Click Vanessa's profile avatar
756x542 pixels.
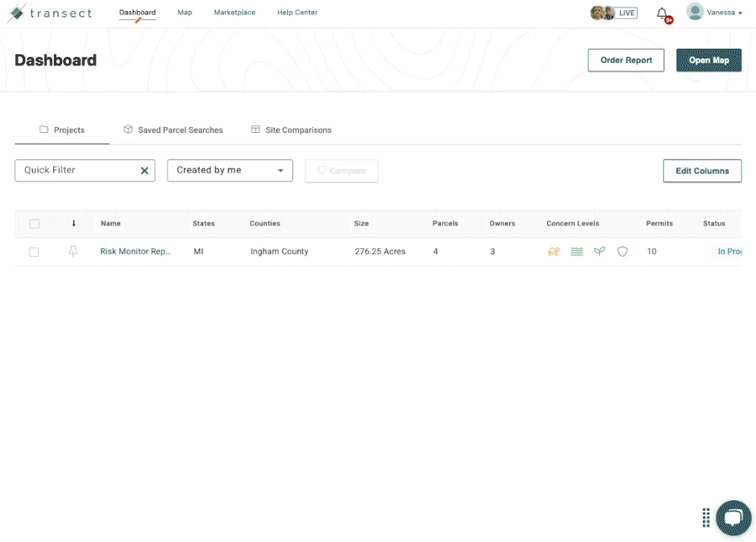[x=695, y=12]
